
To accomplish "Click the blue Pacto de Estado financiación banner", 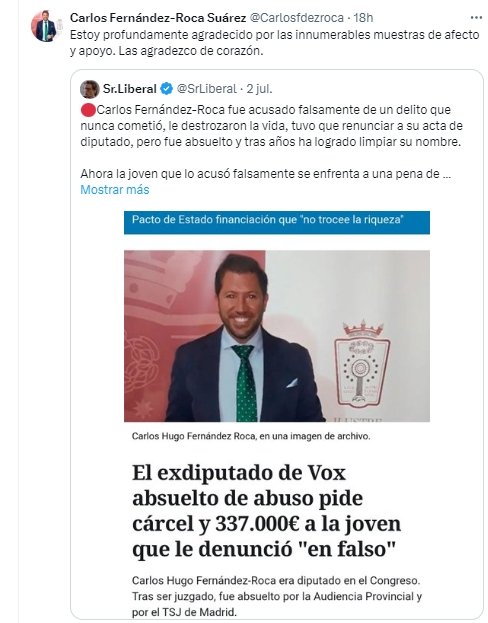I will coord(277,222).
